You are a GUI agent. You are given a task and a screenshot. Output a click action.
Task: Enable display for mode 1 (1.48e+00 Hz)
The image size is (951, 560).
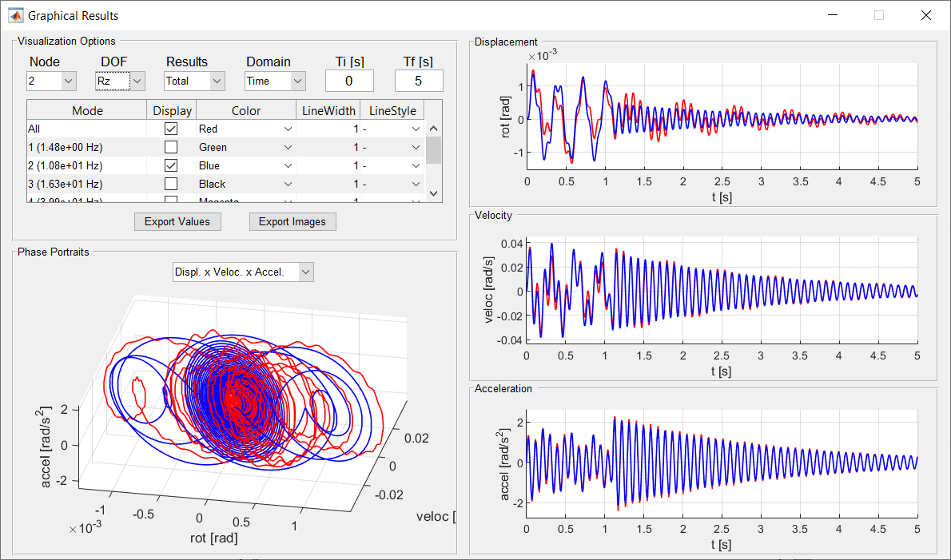point(170,147)
